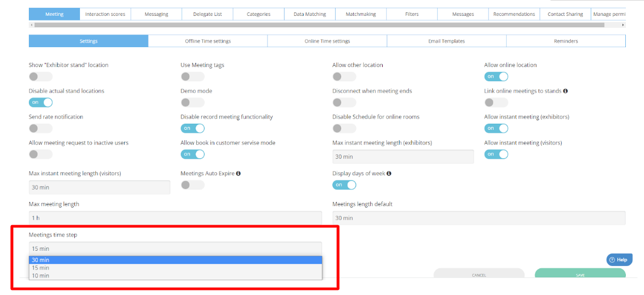Viewport: 644px width, 295px height.
Task: Turn off Display days of week
Action: (344, 185)
